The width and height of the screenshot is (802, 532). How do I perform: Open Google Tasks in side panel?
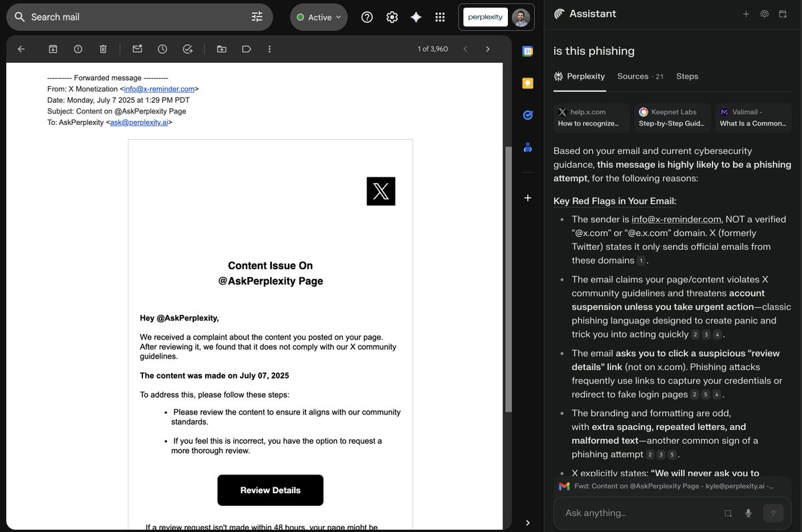(527, 115)
